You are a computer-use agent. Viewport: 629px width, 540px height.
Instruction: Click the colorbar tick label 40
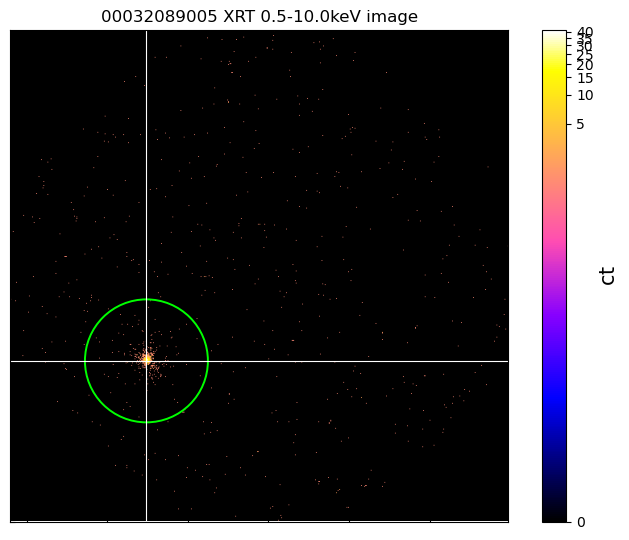click(586, 34)
